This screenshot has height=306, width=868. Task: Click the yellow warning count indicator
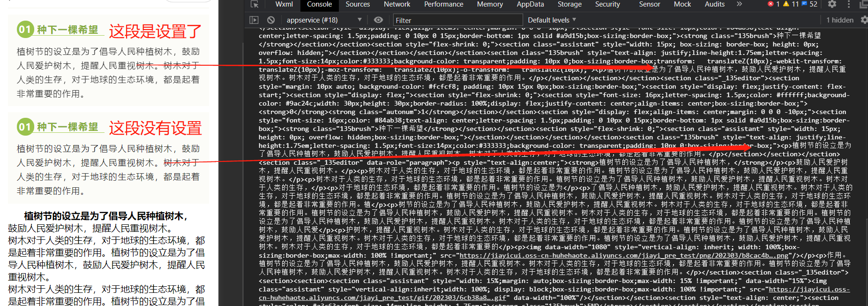791,4
